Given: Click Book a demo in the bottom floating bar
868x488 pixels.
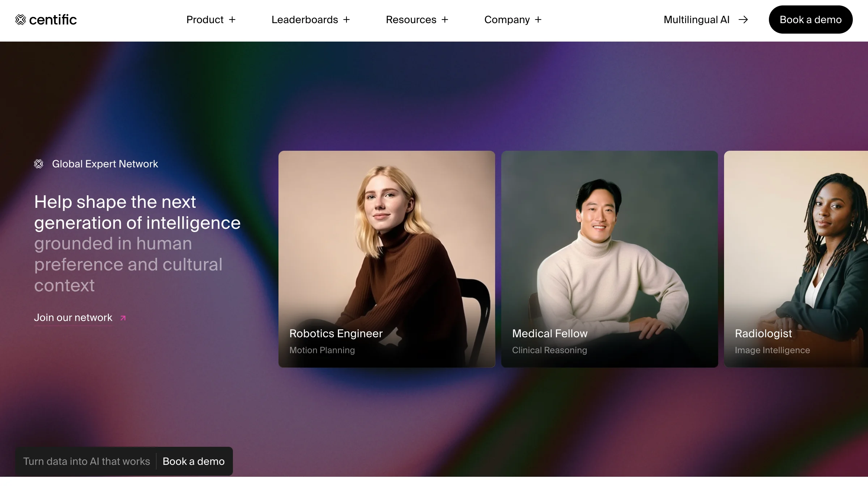Looking at the screenshot, I should tap(193, 461).
